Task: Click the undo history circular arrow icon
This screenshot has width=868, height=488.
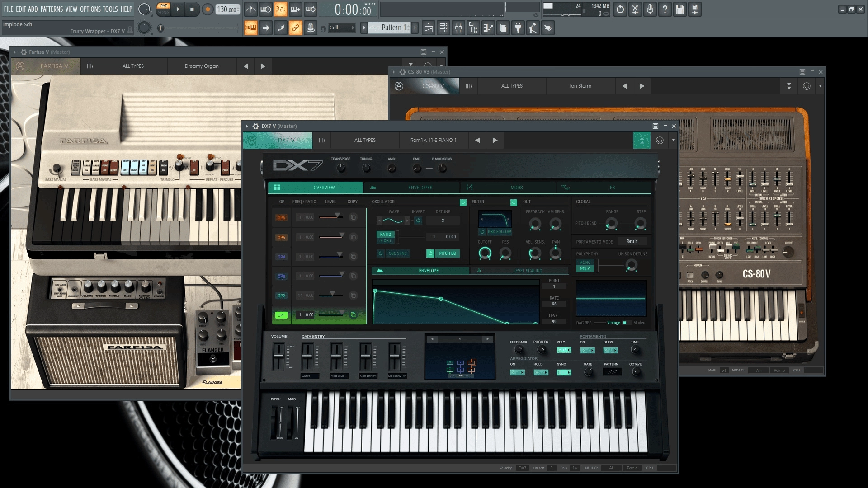Action: 620,9
